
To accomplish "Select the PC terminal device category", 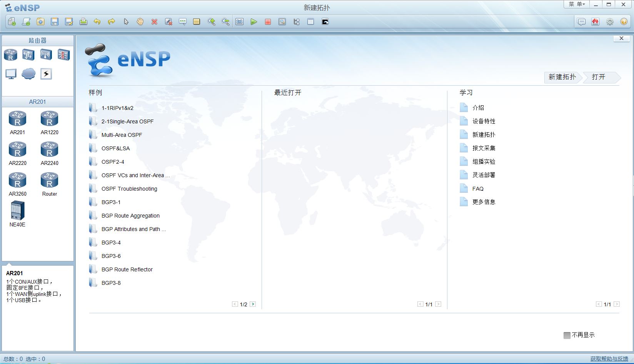I will 11,74.
